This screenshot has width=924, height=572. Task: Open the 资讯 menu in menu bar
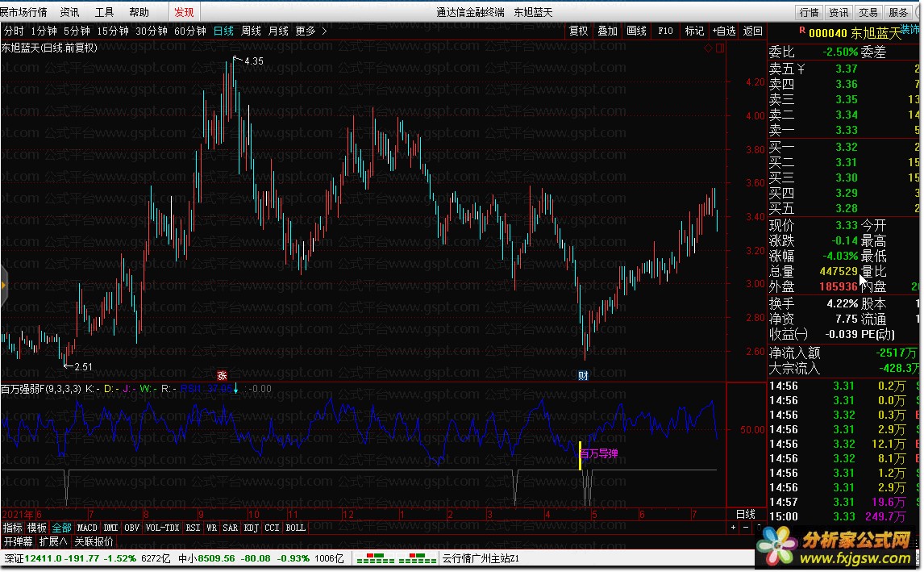click(69, 12)
